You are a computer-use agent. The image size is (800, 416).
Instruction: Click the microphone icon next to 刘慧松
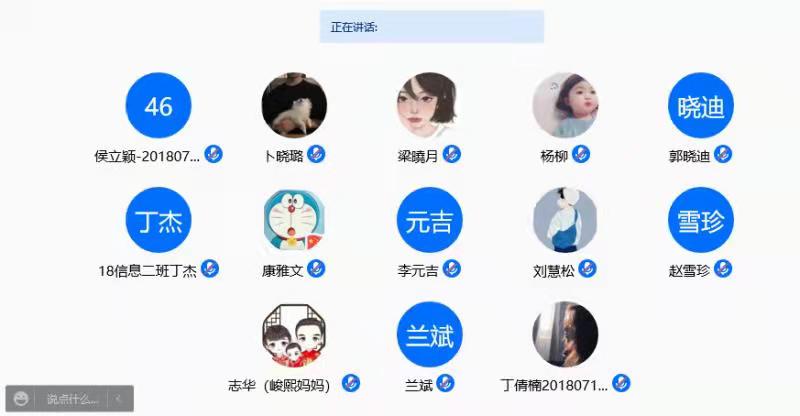pyautogui.click(x=587, y=268)
